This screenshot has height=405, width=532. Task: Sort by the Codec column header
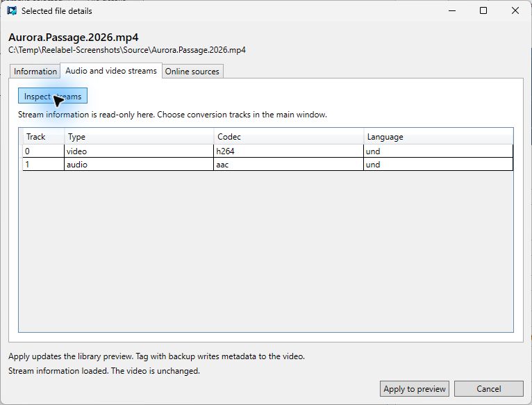[x=289, y=137]
